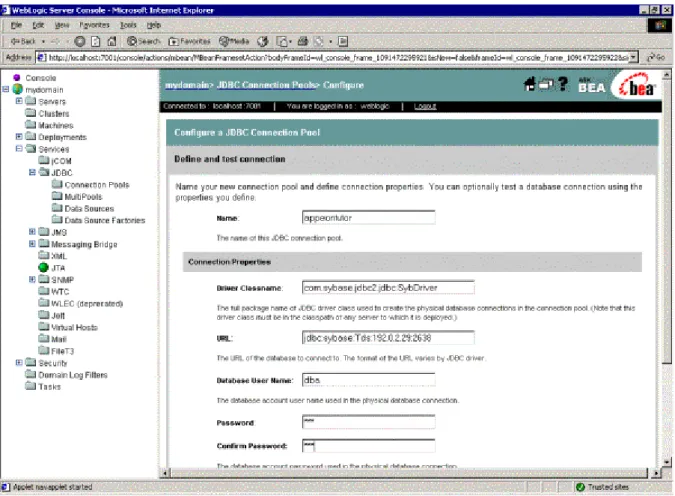
Task: Click the Mail toolbar icon
Action: click(x=282, y=41)
